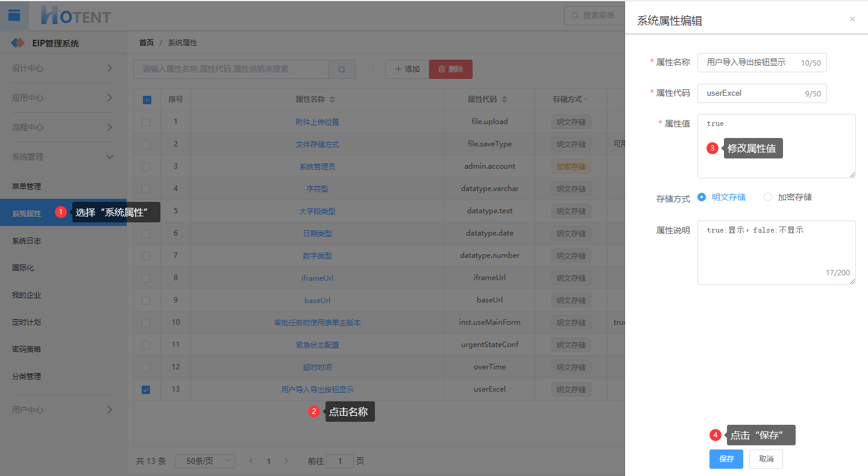Click the top-left menu collapse icon
The image size is (868, 476).
[x=14, y=16]
